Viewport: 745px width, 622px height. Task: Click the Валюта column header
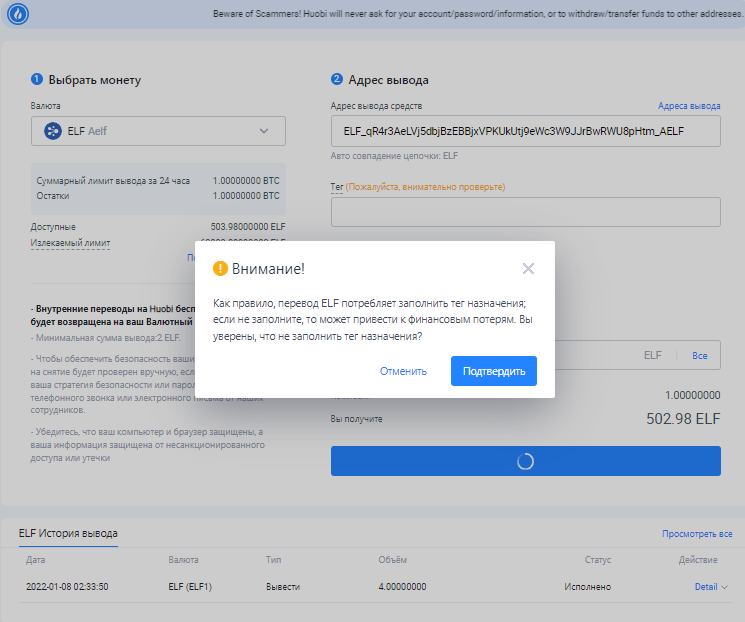(x=183, y=560)
